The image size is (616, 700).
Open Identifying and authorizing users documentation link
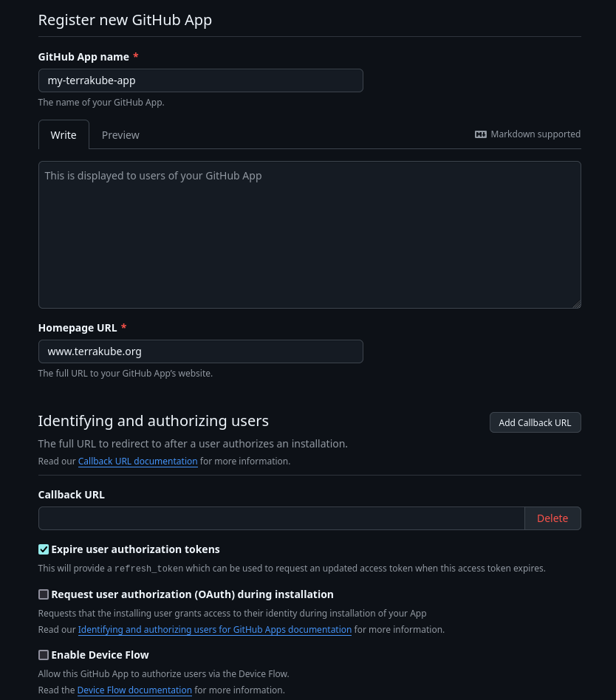click(x=214, y=630)
